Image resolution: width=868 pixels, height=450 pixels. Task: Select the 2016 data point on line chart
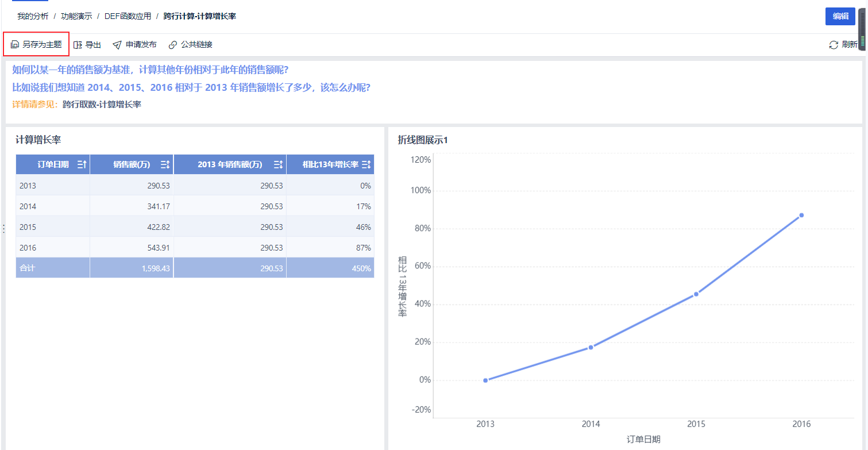point(801,215)
